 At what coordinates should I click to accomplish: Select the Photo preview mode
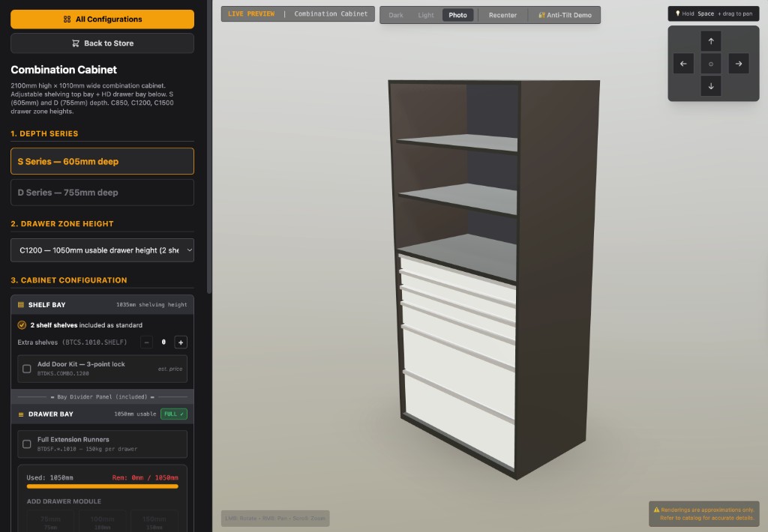(457, 15)
